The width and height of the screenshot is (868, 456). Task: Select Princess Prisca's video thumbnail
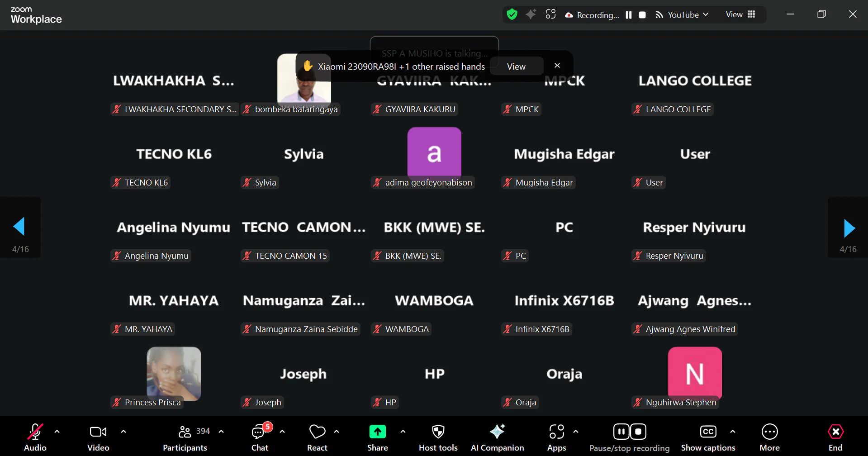(174, 373)
